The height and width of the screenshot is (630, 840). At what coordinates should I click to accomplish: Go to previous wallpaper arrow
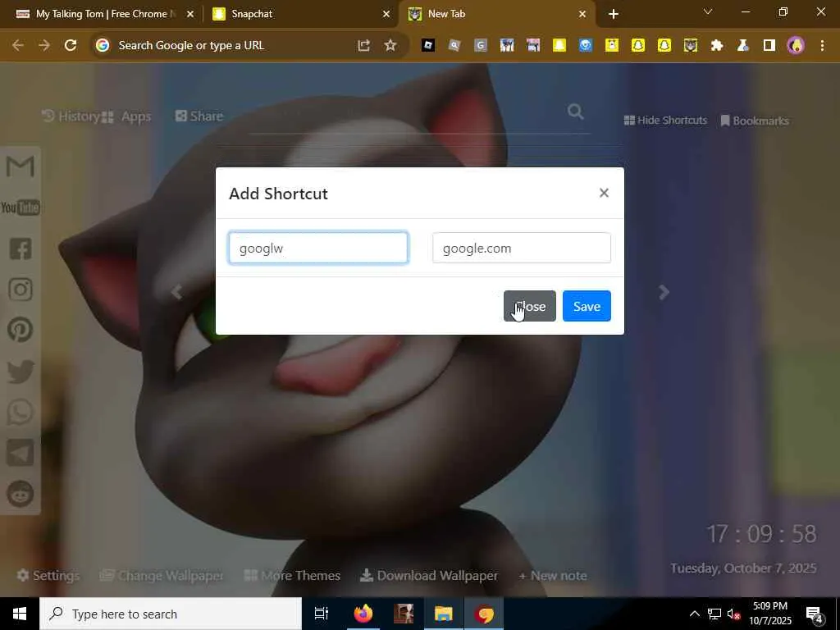[176, 292]
